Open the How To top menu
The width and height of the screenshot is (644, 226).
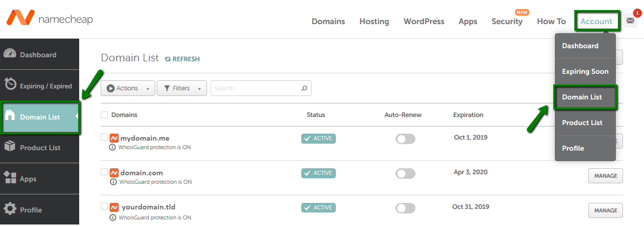click(x=551, y=22)
